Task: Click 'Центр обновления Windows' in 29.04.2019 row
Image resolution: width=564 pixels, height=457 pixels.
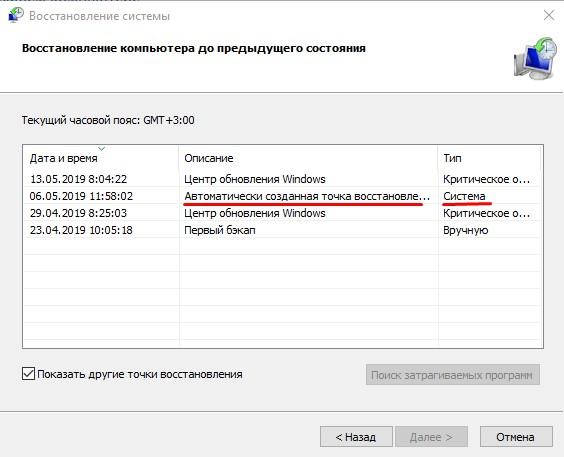Action: [x=255, y=213]
